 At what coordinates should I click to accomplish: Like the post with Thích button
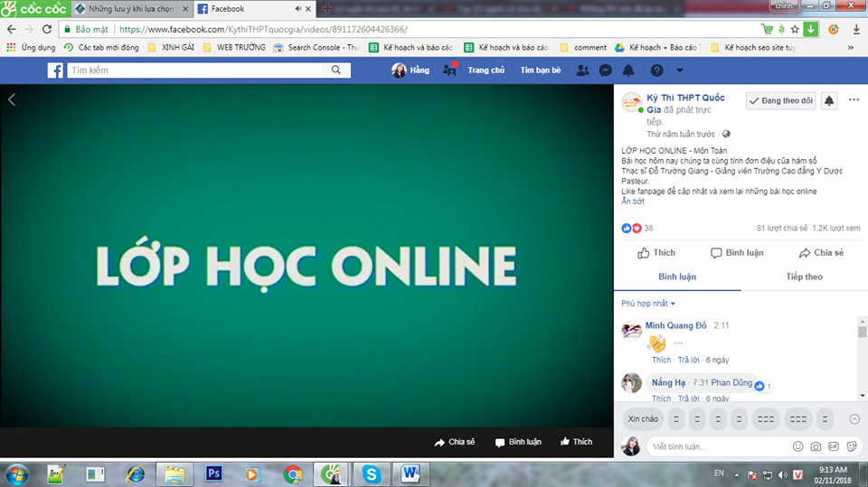656,253
